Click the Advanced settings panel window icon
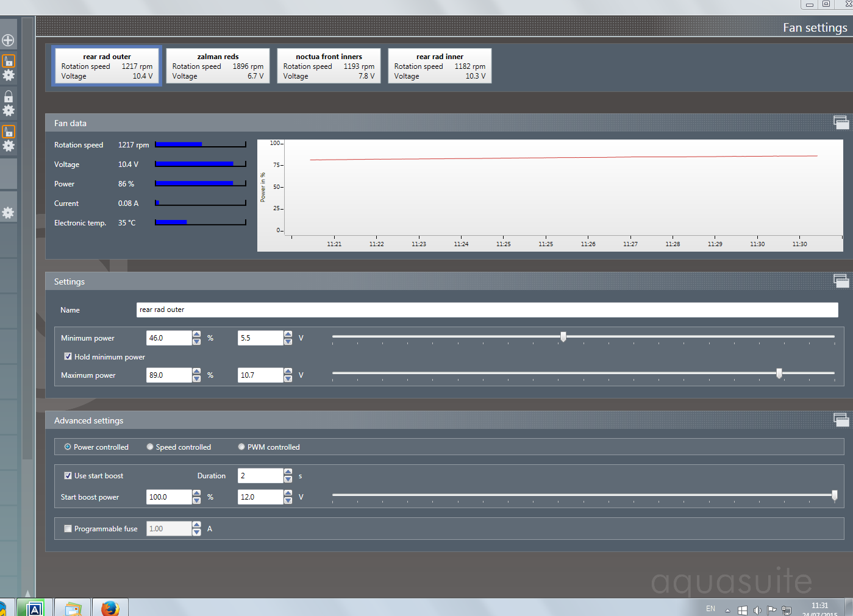This screenshot has height=616, width=853. [x=841, y=420]
